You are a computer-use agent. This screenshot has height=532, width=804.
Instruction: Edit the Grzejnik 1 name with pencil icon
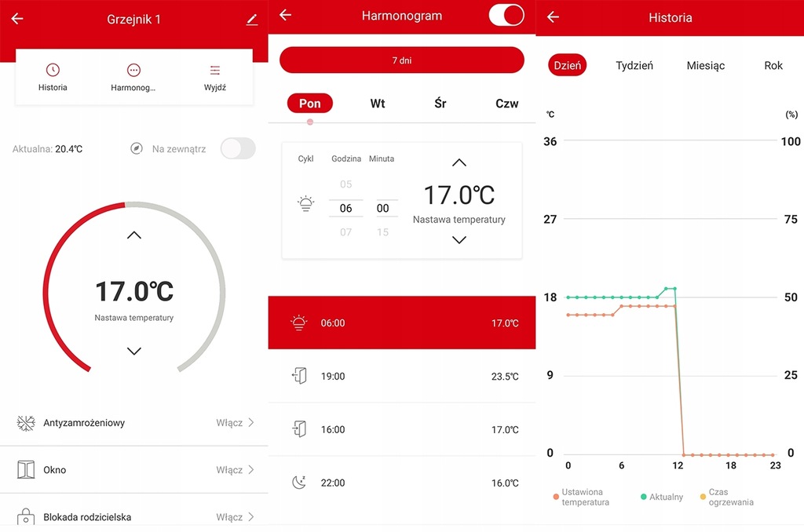(252, 20)
